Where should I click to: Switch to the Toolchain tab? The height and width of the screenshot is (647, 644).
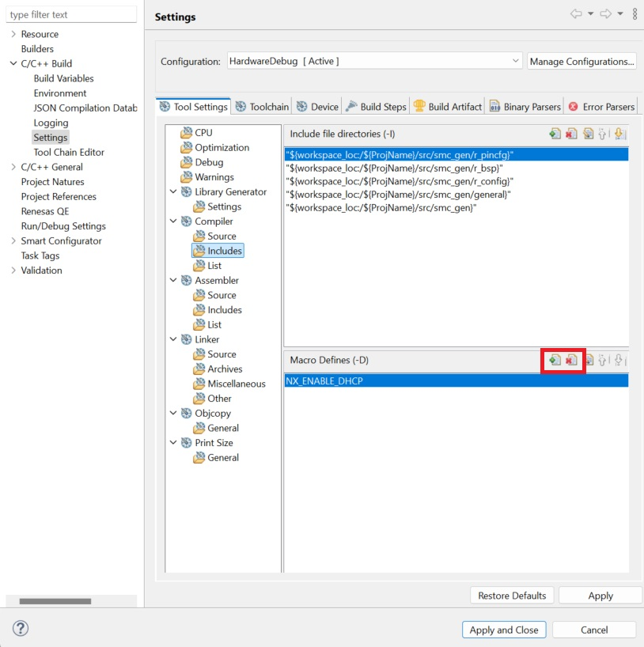click(262, 107)
